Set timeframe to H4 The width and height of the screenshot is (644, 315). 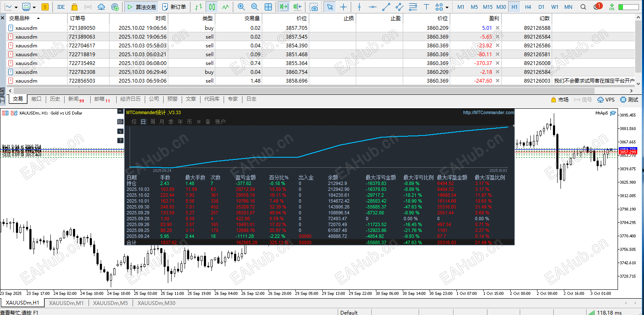pyautogui.click(x=528, y=7)
